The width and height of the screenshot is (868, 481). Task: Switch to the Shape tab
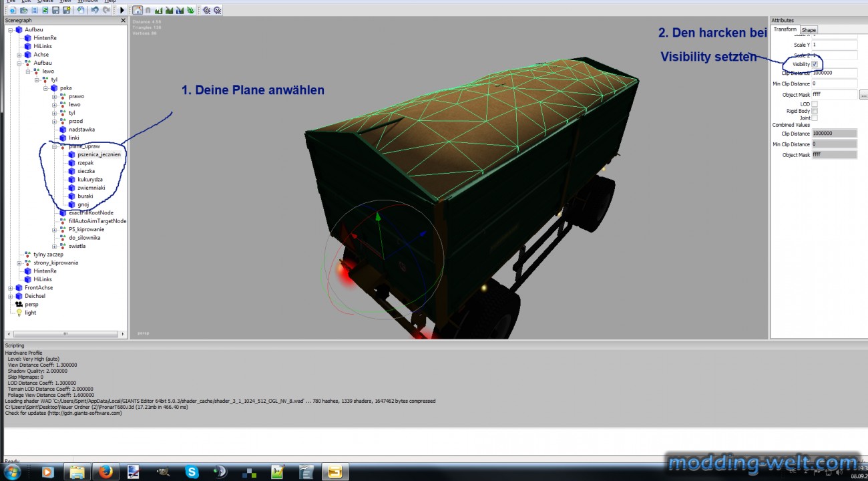pos(809,30)
